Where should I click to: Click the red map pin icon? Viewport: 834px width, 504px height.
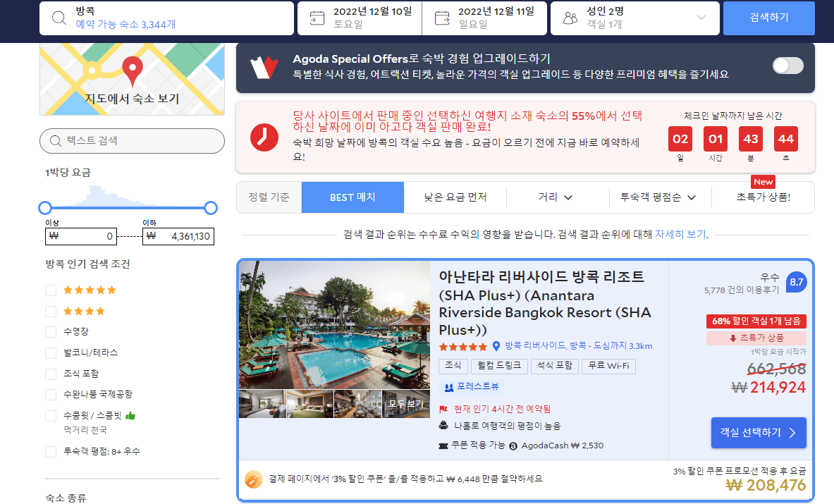click(133, 70)
